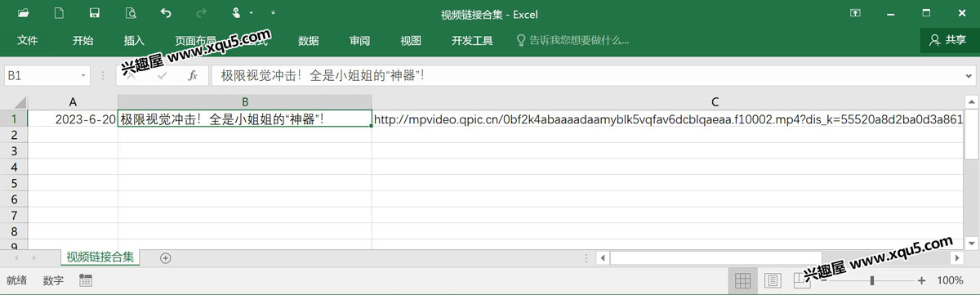Select column A header
980x295 pixels.
coord(73,102)
